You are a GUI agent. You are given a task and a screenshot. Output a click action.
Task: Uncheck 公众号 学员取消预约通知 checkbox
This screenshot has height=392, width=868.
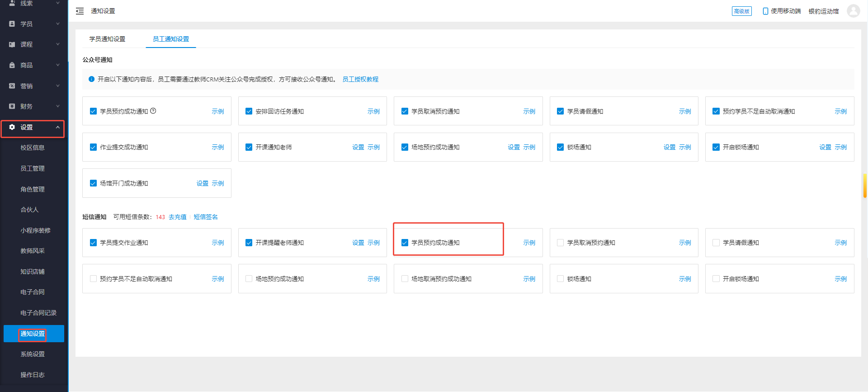click(405, 111)
